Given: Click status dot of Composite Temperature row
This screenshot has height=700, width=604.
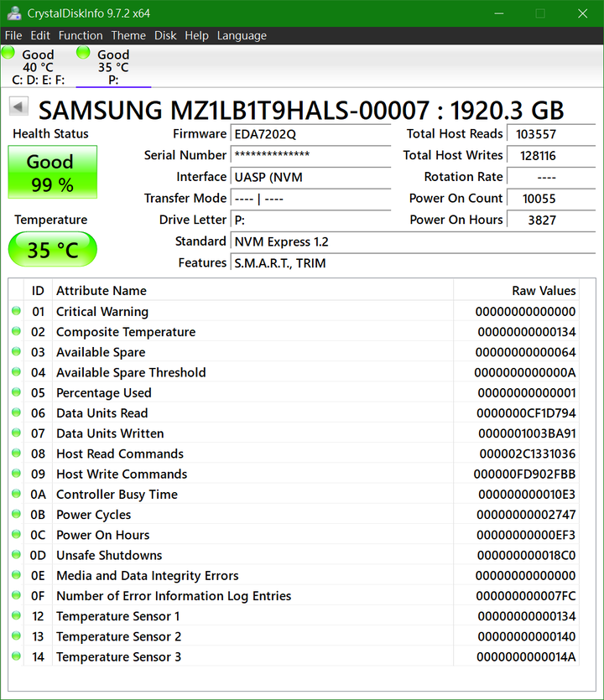Looking at the screenshot, I should (x=17, y=331).
